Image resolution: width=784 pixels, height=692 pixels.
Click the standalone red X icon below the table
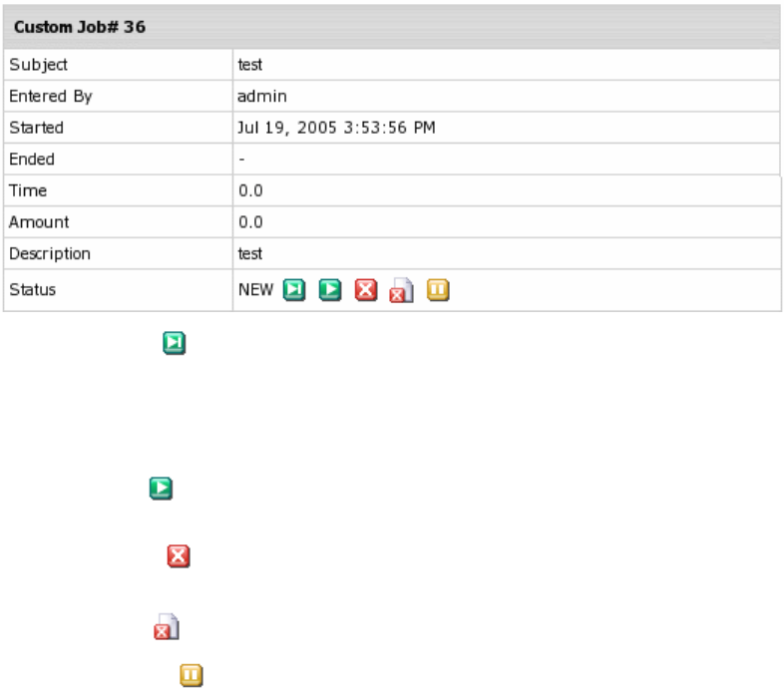(179, 556)
